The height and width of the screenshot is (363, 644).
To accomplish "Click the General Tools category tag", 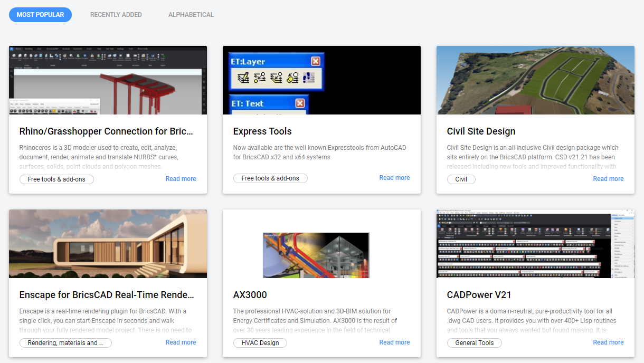I will tap(474, 343).
